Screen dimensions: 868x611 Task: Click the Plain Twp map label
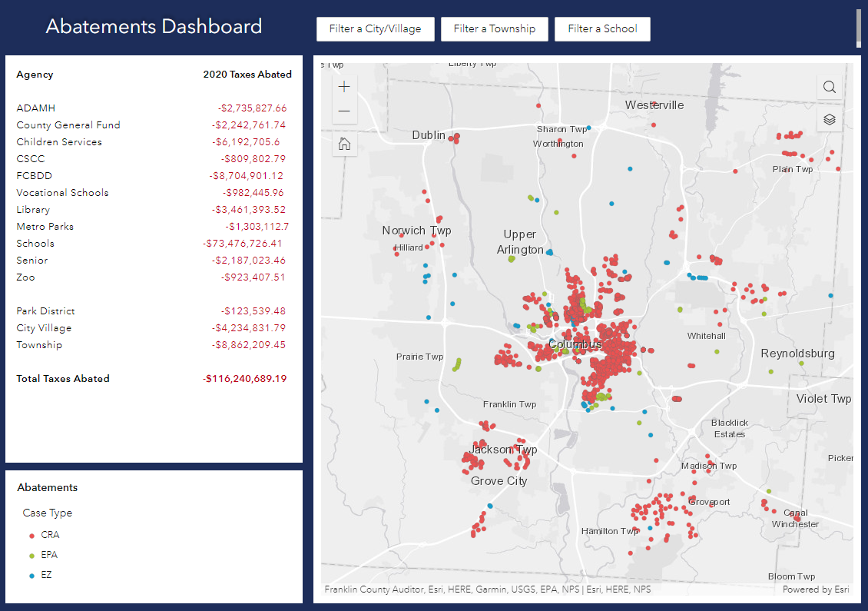pos(793,170)
